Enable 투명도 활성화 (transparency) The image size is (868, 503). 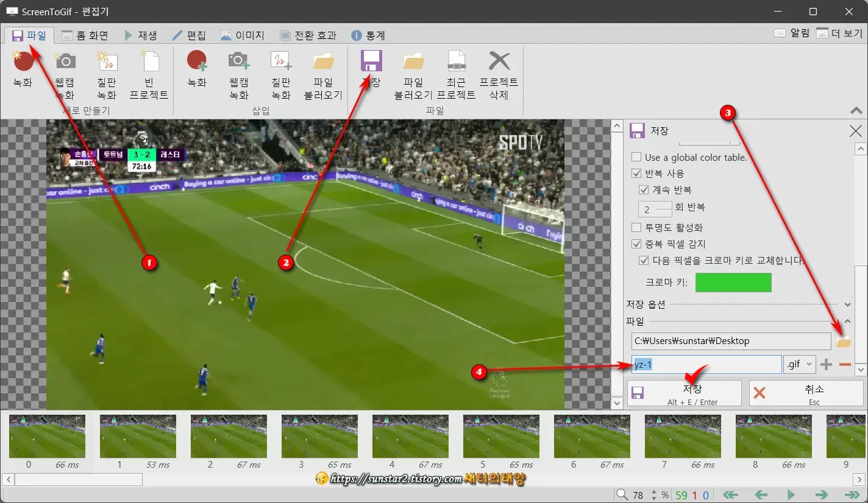(636, 227)
